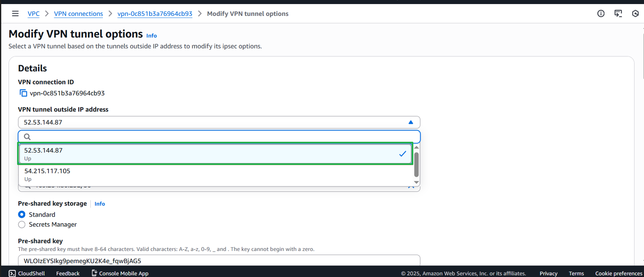Open the Feedback link in footer
The width and height of the screenshot is (644, 277).
pyautogui.click(x=68, y=273)
